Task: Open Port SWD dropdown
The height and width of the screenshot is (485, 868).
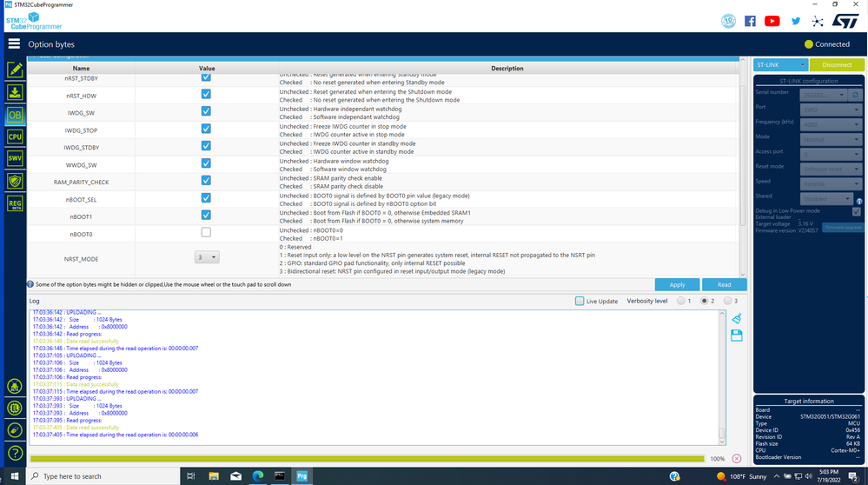Action: (x=831, y=110)
